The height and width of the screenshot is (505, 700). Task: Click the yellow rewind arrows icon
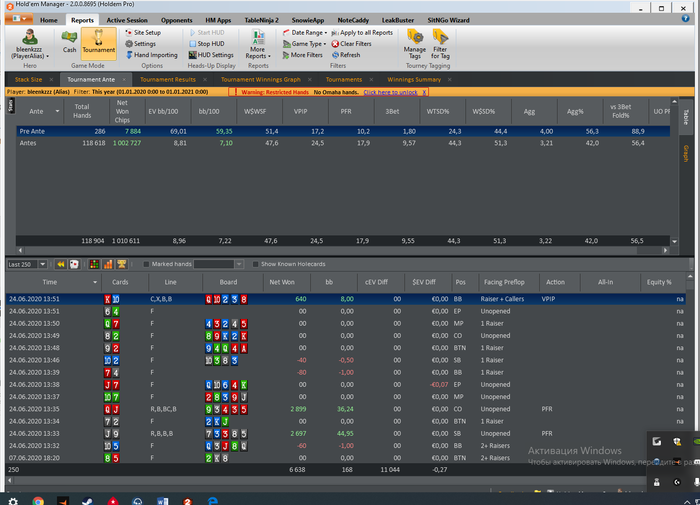(x=61, y=264)
